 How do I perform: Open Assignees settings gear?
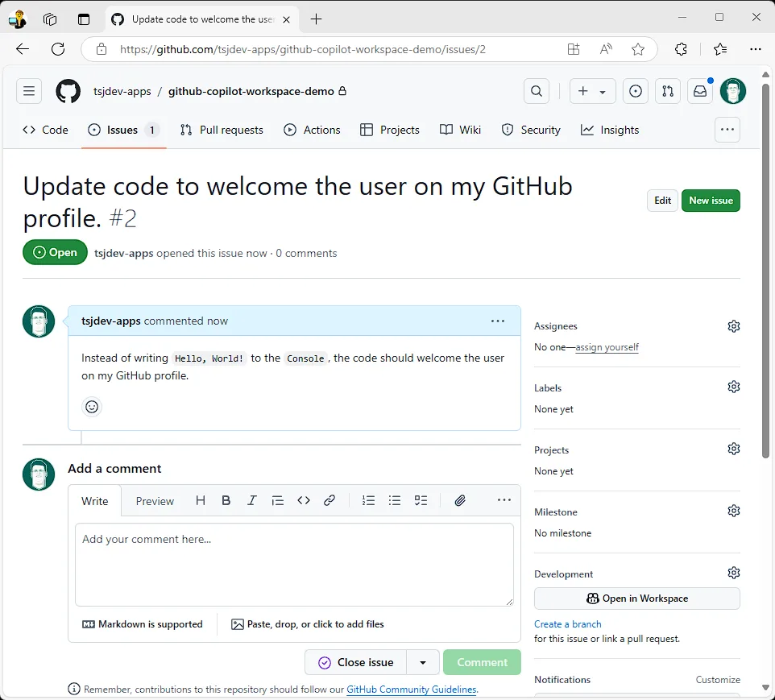(733, 326)
